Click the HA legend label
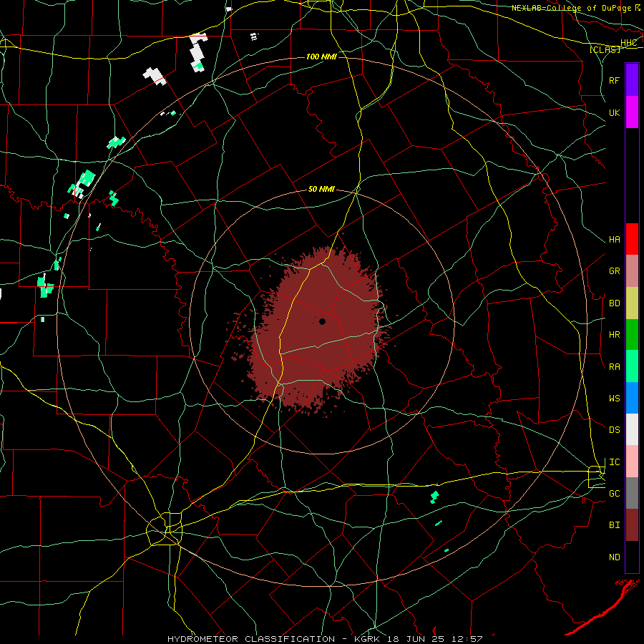This screenshot has width=644, height=644. [614, 240]
